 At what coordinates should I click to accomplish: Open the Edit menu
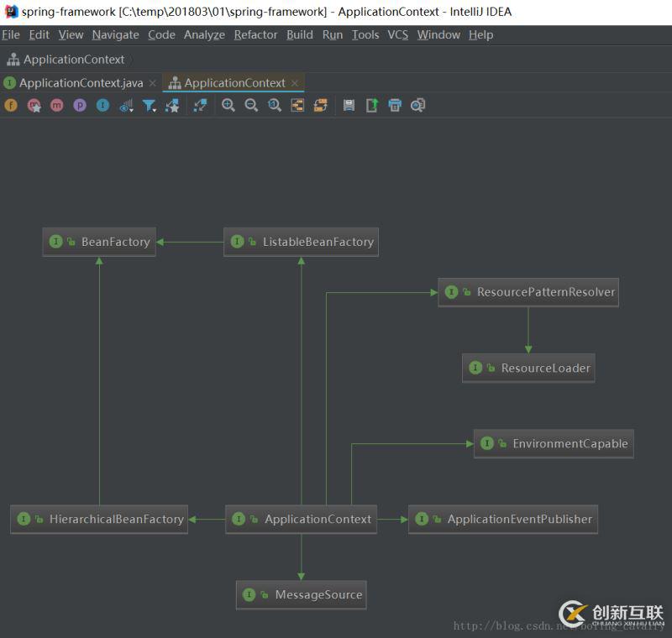39,34
